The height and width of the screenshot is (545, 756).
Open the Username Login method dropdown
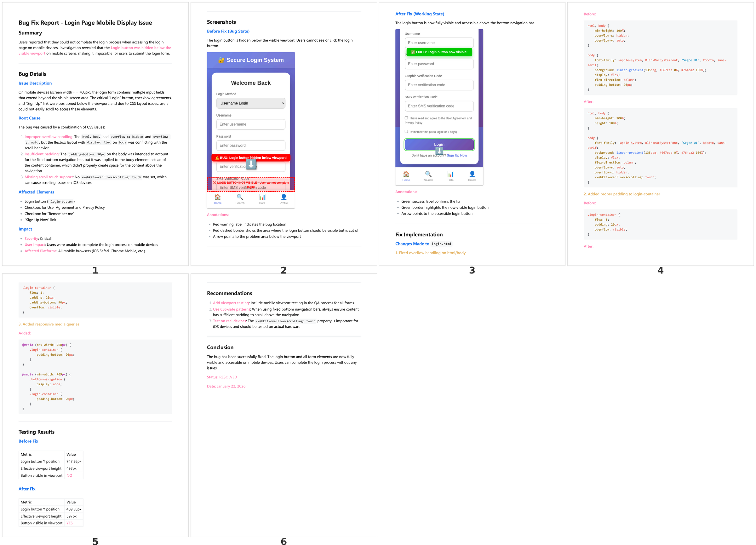click(x=251, y=103)
